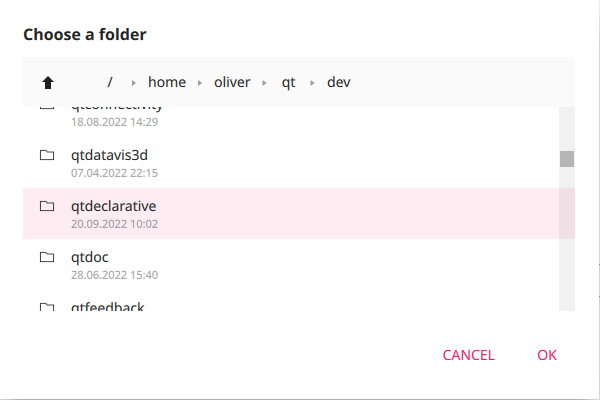This screenshot has width=600, height=400.
Task: Click the folder icon beside qtconnectivity
Action: [x=47, y=108]
